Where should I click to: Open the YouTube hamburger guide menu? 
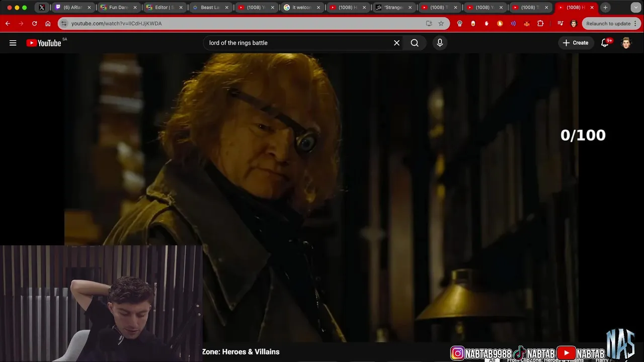pyautogui.click(x=13, y=43)
